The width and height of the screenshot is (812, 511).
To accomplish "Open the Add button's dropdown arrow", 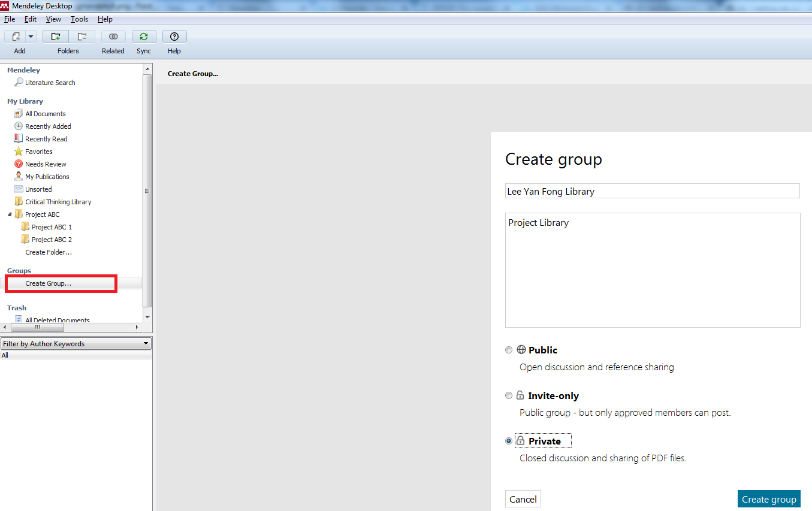I will coord(31,37).
